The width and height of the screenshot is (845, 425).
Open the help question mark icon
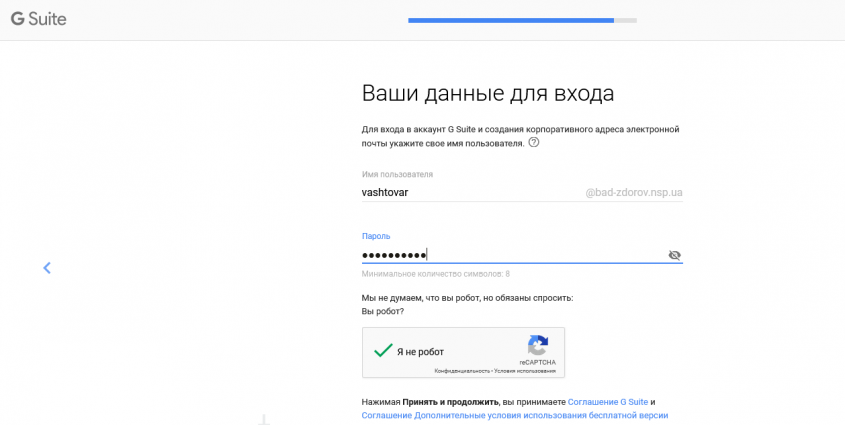[534, 142]
